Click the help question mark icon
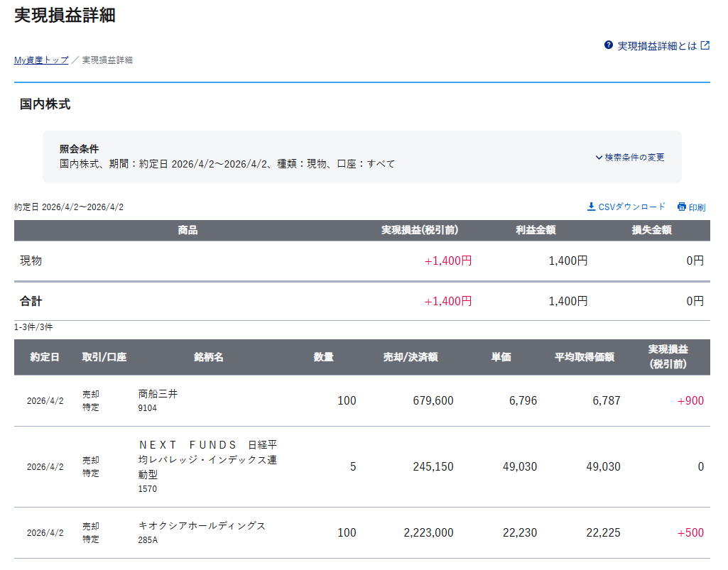 [x=609, y=45]
